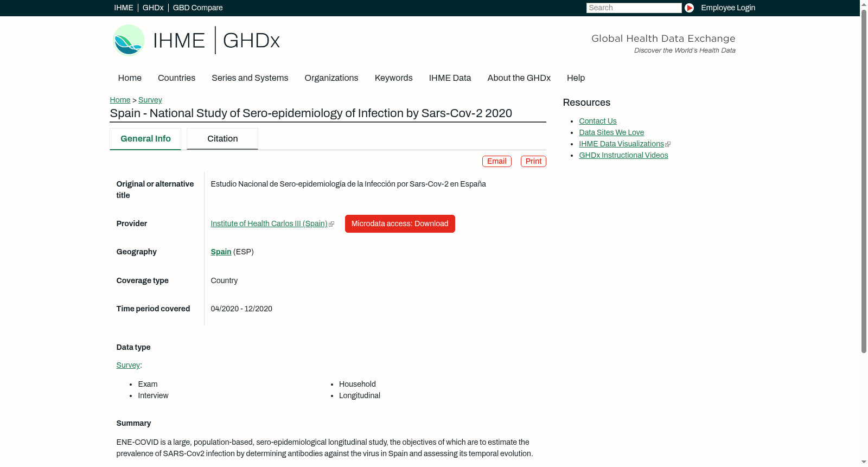Switch to the General Info tab

(145, 139)
